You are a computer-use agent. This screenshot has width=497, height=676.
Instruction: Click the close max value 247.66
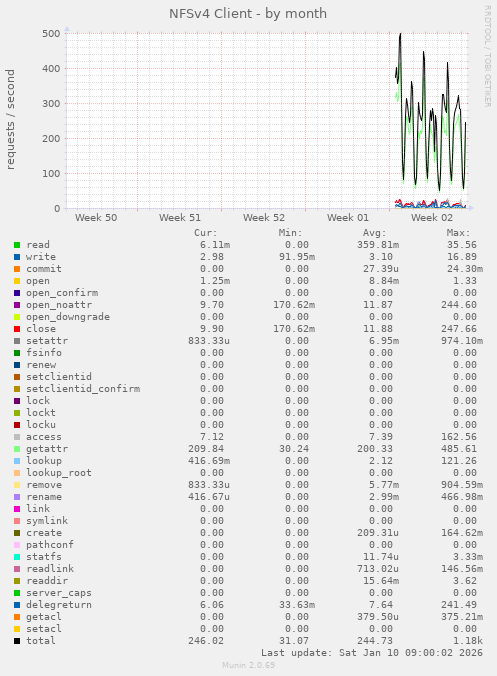click(459, 329)
